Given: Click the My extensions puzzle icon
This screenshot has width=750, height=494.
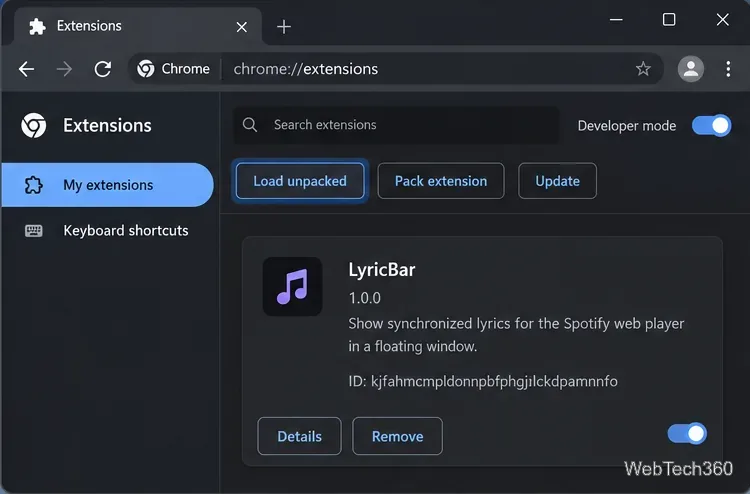Looking at the screenshot, I should pyautogui.click(x=33, y=185).
